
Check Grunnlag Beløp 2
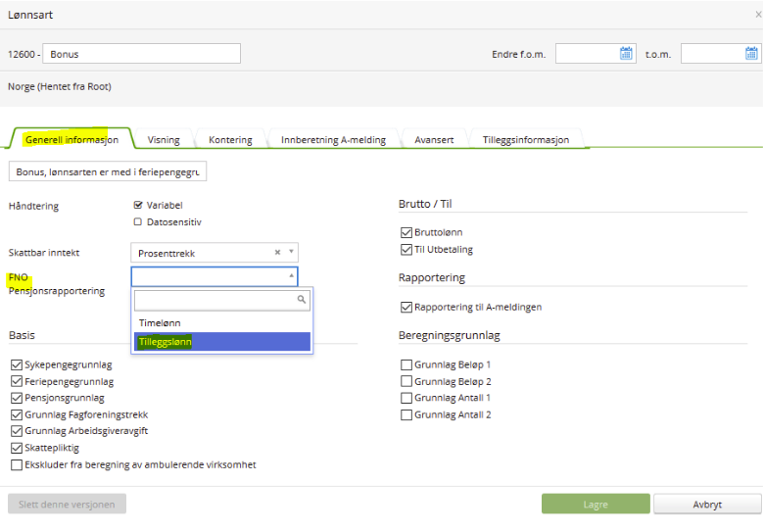coord(406,381)
